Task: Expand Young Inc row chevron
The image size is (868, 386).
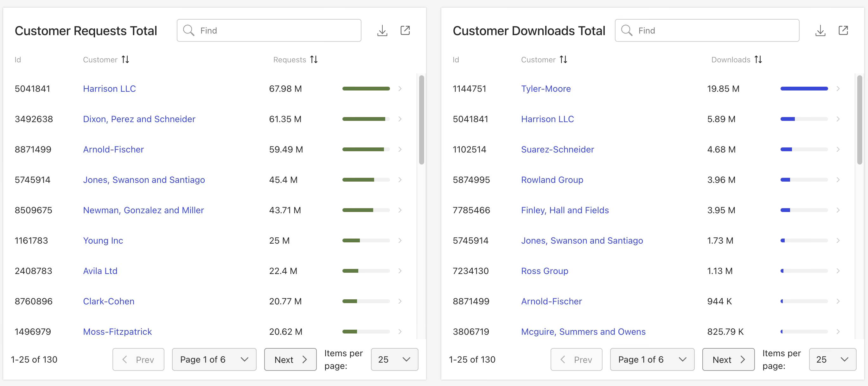Action: pyautogui.click(x=400, y=241)
